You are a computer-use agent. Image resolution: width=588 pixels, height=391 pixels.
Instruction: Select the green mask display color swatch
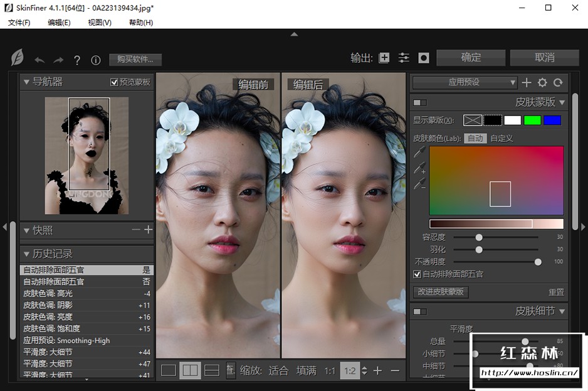pyautogui.click(x=532, y=120)
